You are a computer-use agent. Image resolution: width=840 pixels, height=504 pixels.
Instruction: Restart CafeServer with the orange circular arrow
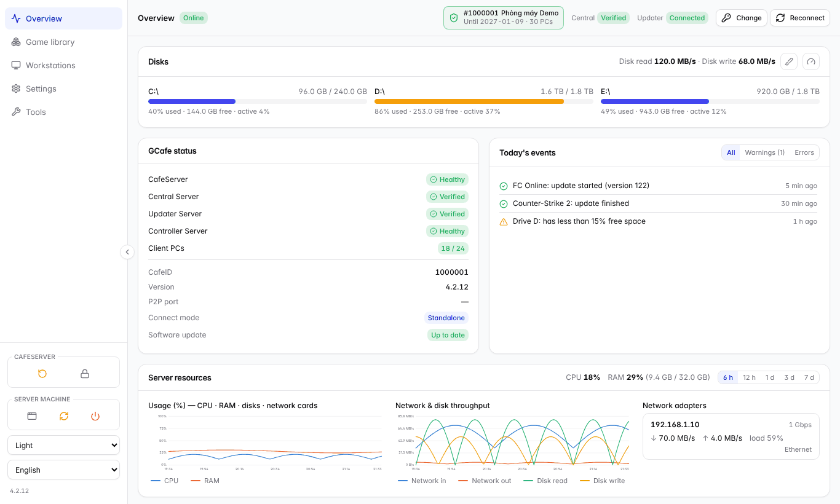[x=42, y=374]
